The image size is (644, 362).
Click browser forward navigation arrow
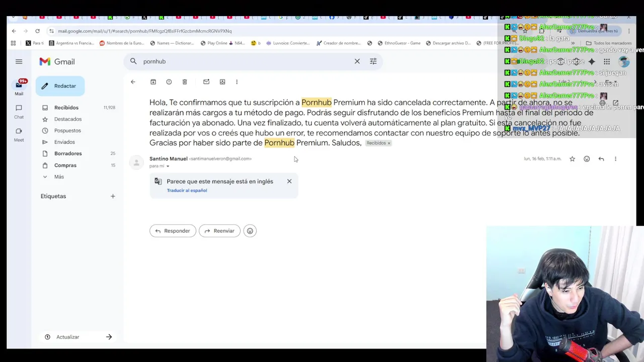click(x=26, y=31)
